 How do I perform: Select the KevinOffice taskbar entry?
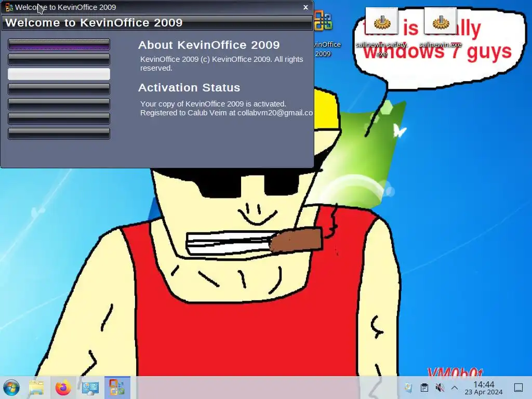(x=117, y=388)
